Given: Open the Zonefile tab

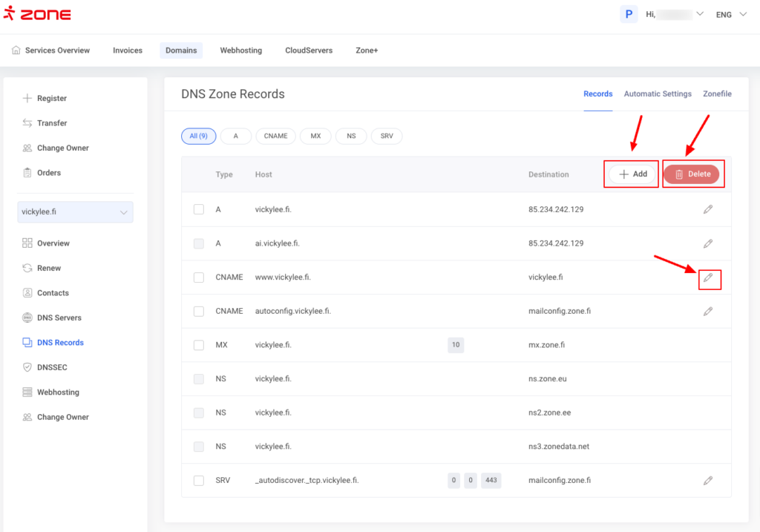Looking at the screenshot, I should 717,94.
